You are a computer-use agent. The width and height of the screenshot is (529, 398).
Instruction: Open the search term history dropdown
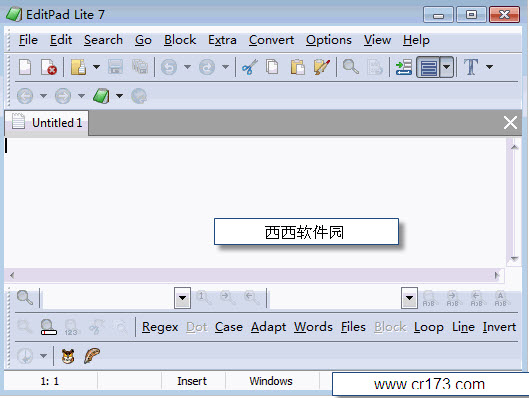(183, 298)
